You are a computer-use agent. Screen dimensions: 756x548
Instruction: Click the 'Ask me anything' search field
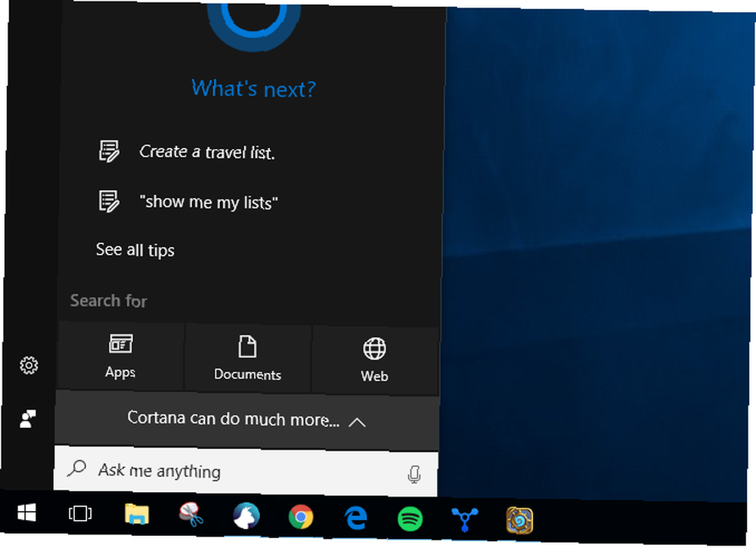click(246, 472)
